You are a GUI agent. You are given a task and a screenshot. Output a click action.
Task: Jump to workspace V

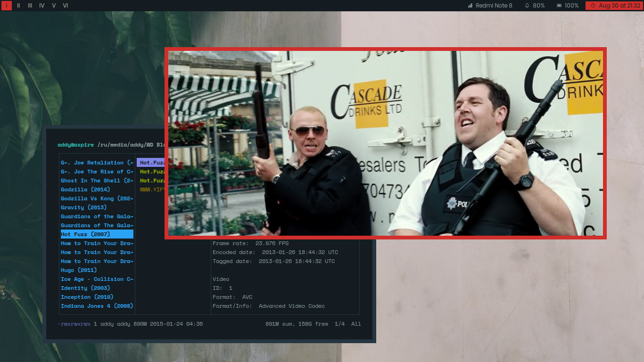(x=54, y=6)
